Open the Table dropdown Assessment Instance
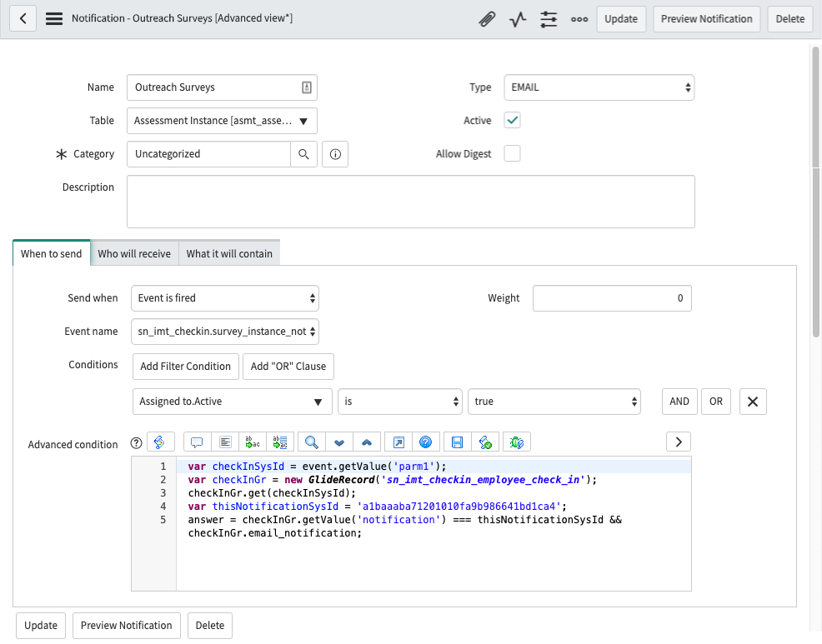The height and width of the screenshot is (644, 822). click(222, 121)
